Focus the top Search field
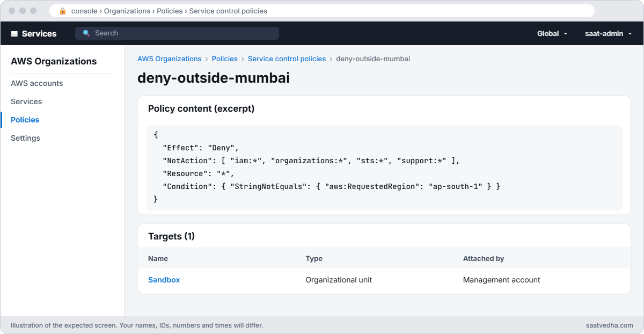The height and width of the screenshot is (334, 644). [177, 33]
